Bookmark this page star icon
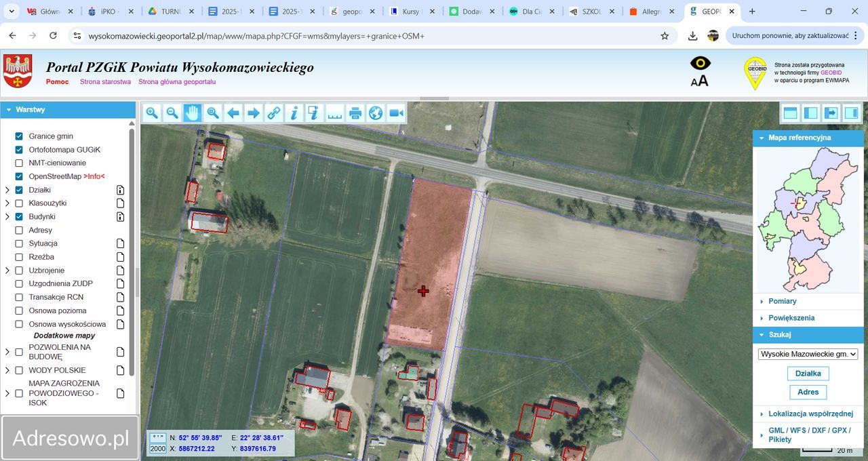The height and width of the screenshot is (461, 868). tap(665, 35)
